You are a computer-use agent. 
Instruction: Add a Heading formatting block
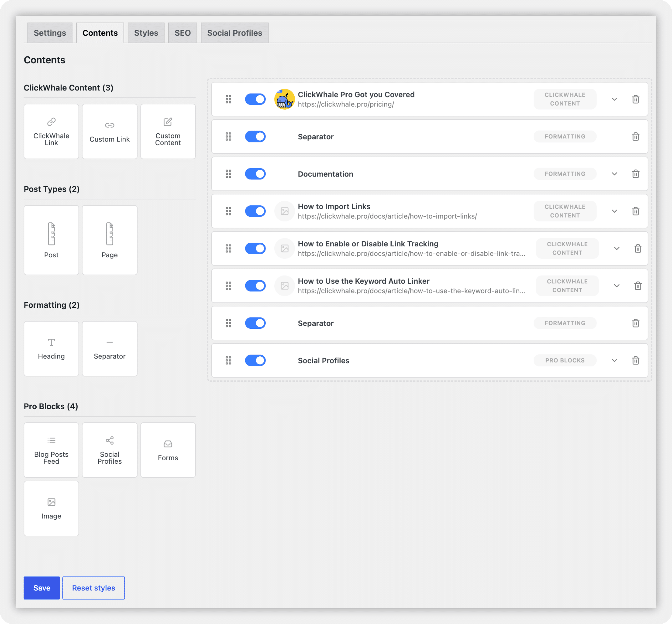point(51,348)
